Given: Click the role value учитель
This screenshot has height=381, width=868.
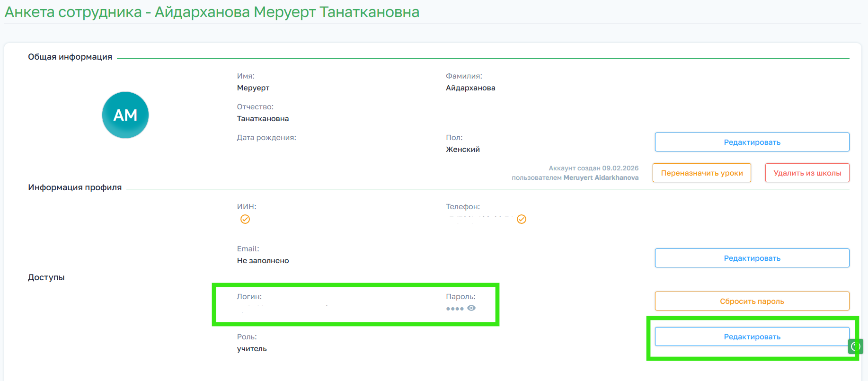Looking at the screenshot, I should pyautogui.click(x=252, y=349).
